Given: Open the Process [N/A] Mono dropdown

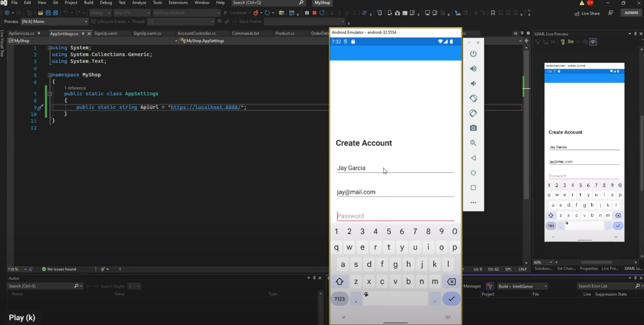Looking at the screenshot, I should click(x=54, y=22).
